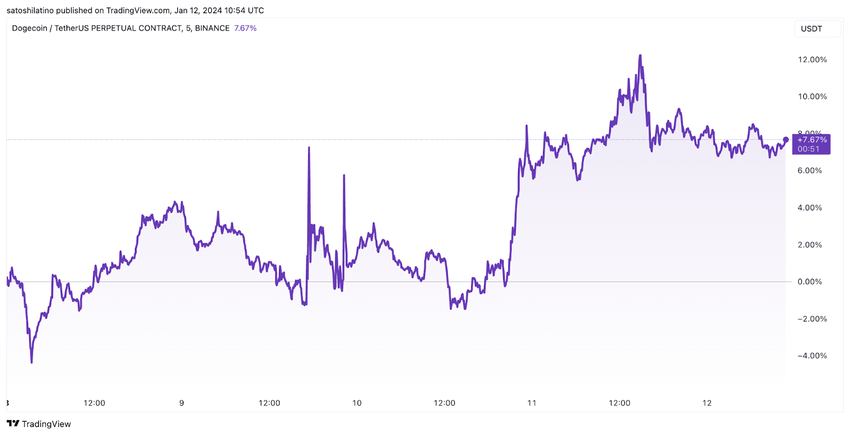Viewport: 850px width, 435px height.
Task: Click the TradingView wordmark text
Action: [x=49, y=423]
